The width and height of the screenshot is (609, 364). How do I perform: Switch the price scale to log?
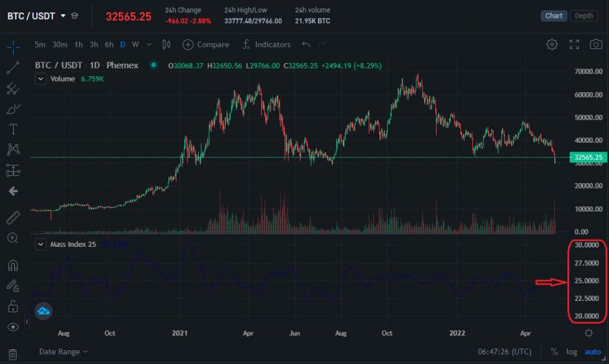tap(572, 352)
